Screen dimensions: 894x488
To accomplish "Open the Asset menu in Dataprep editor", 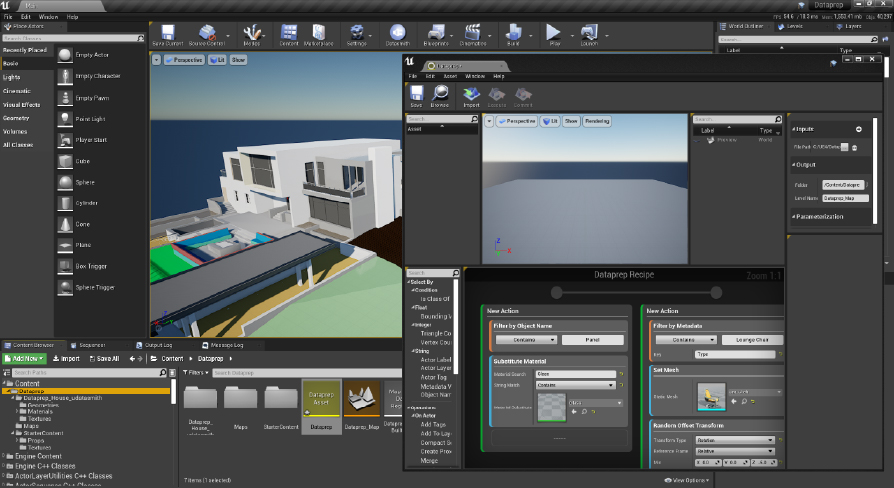I will point(451,76).
